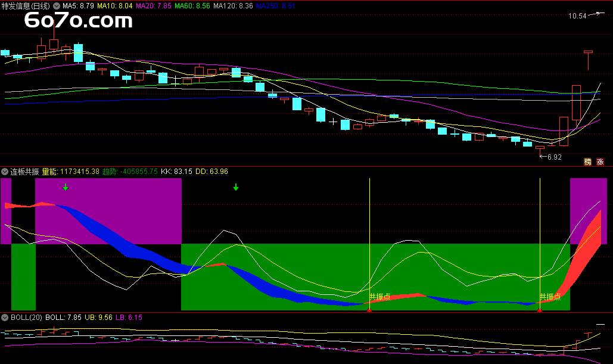The width and height of the screenshot is (613, 364).
Task: Click the 趋势: -405855.75 value
Action: 130,172
